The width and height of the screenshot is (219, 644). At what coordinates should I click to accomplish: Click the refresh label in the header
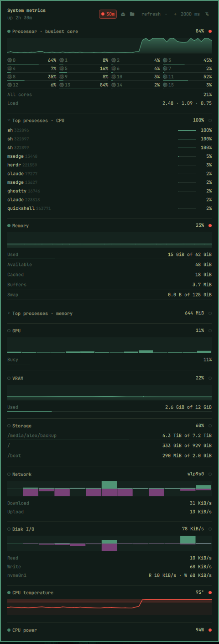151,14
